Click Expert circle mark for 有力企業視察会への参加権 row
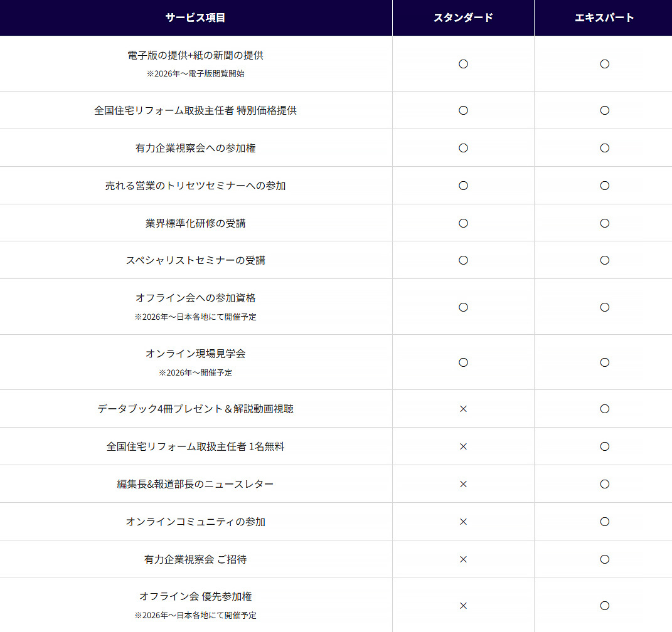The image size is (672, 632). pos(604,148)
